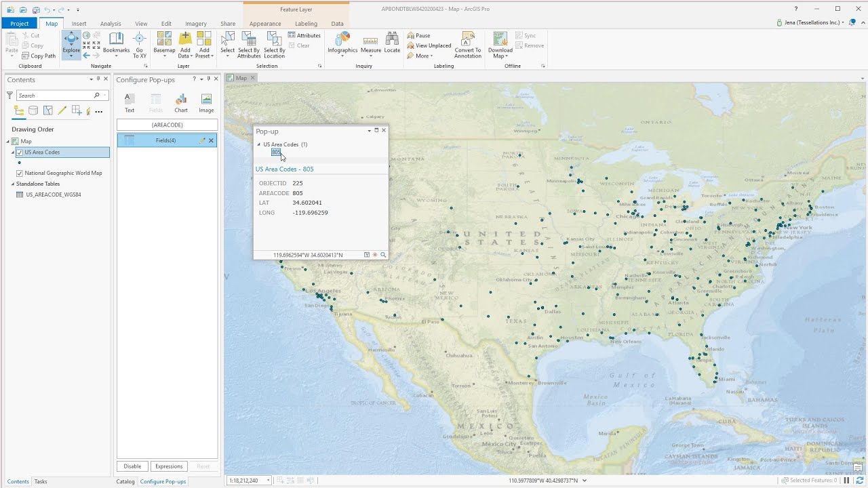
Task: Remove the Fields(4) pop-up element
Action: (x=211, y=140)
